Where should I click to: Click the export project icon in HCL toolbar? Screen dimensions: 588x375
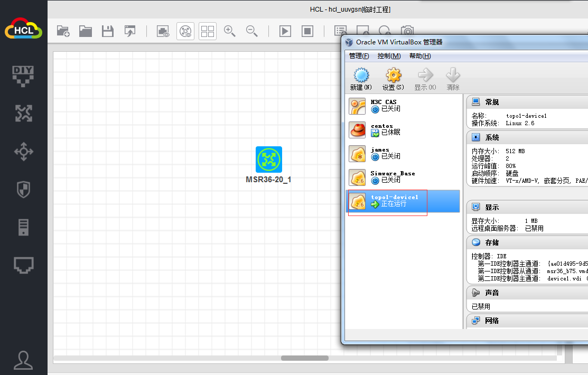pyautogui.click(x=130, y=31)
